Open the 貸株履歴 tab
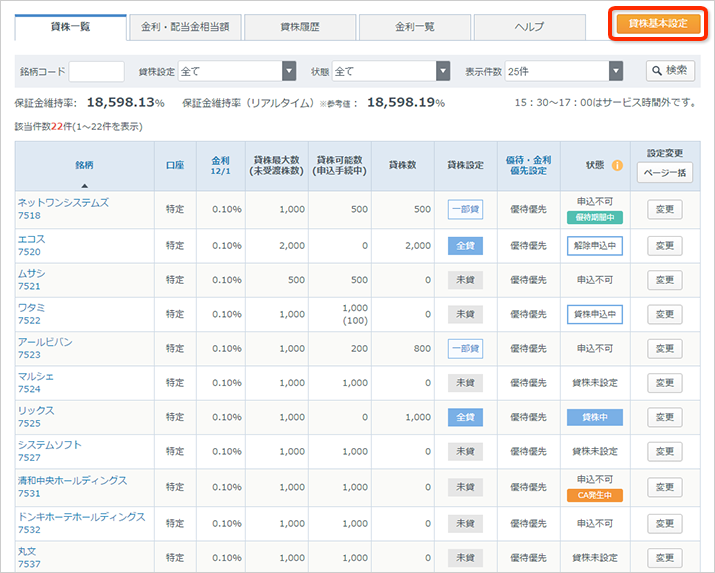Image resolution: width=715 pixels, height=573 pixels. 299,26
